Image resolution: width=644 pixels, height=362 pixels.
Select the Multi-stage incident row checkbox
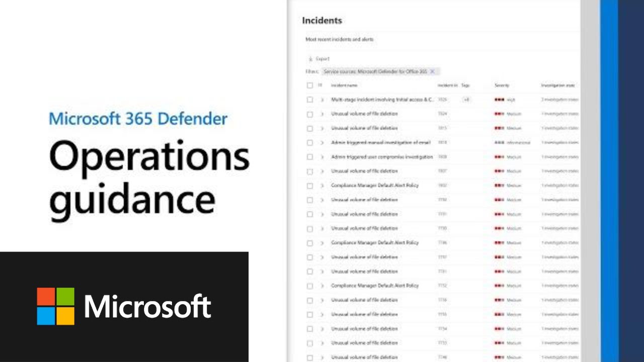(310, 100)
